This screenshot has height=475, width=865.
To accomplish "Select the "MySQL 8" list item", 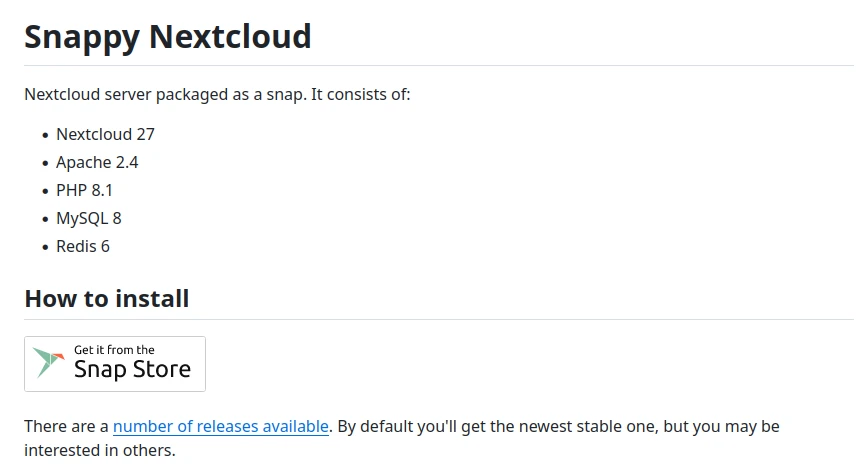I will [89, 218].
